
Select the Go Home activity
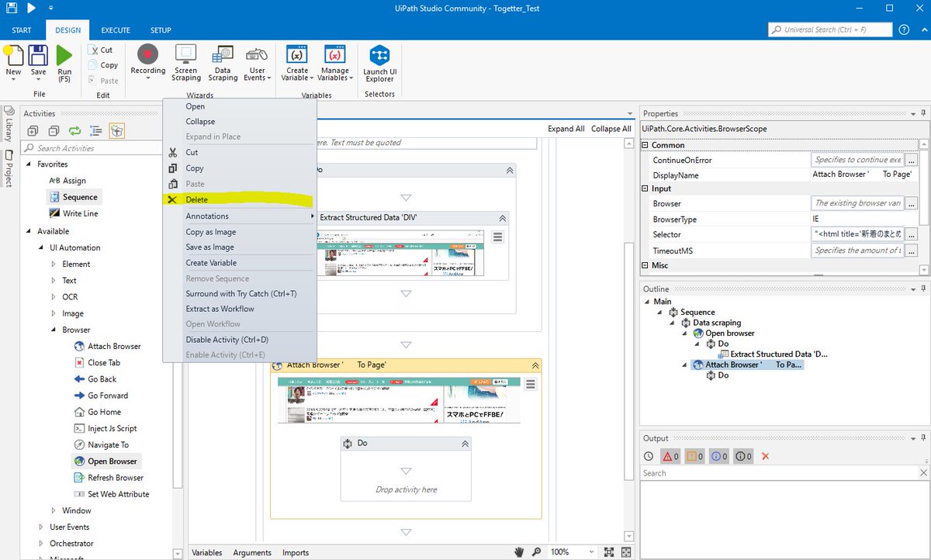[97, 412]
